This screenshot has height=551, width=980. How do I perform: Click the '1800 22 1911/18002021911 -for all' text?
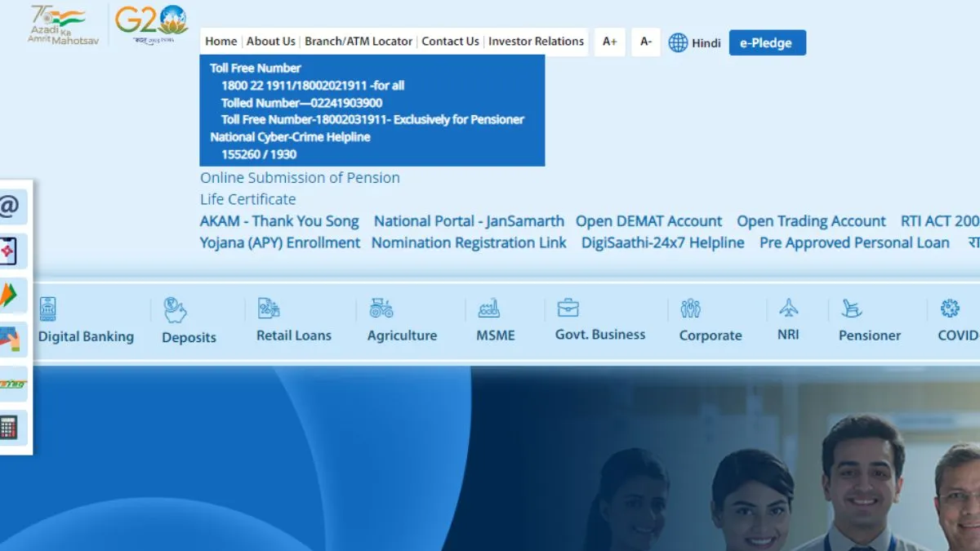pyautogui.click(x=313, y=86)
